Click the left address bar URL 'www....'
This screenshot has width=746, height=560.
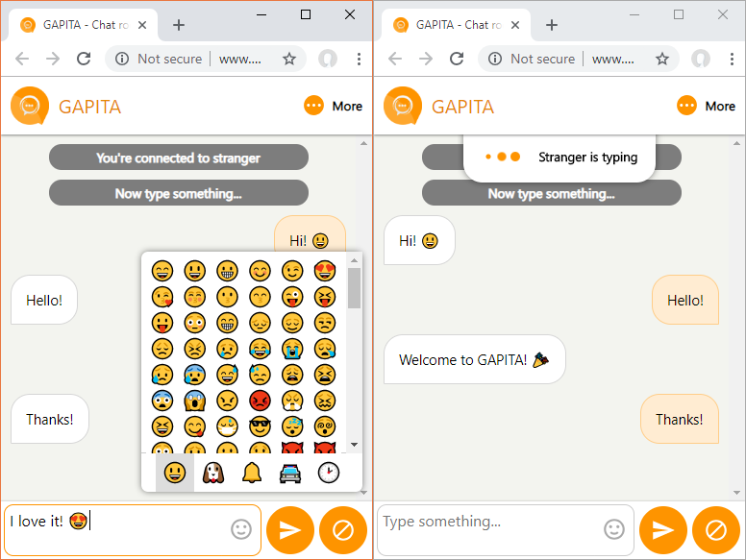click(239, 59)
